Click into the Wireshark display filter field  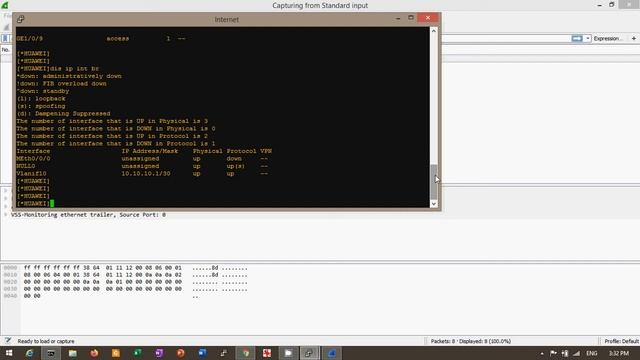tap(505, 38)
